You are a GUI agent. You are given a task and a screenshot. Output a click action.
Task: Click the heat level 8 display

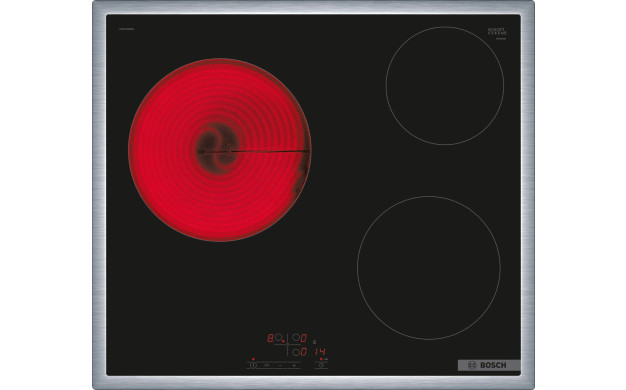[x=270, y=338]
